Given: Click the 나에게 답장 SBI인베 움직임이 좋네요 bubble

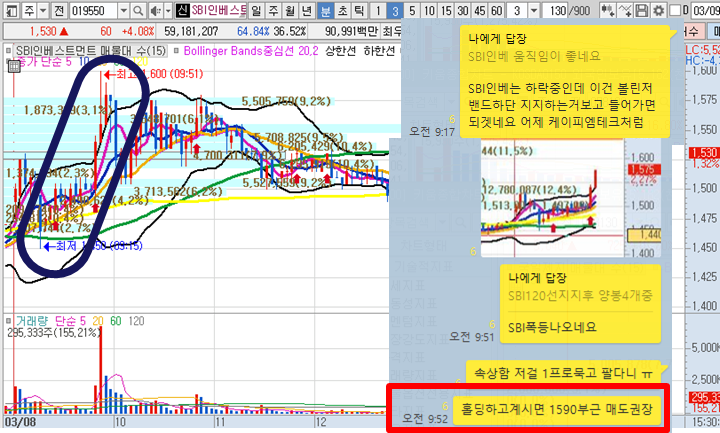Looking at the screenshot, I should pyautogui.click(x=564, y=81).
